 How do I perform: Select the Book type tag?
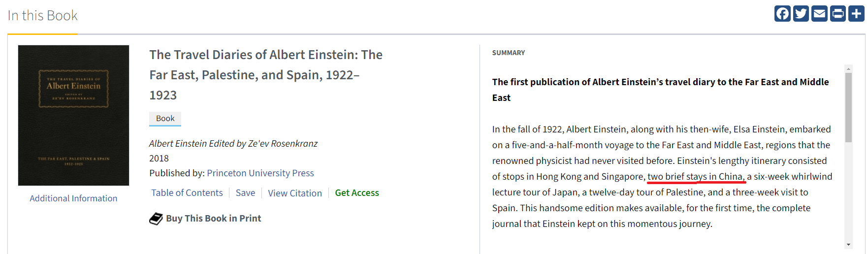pos(165,119)
